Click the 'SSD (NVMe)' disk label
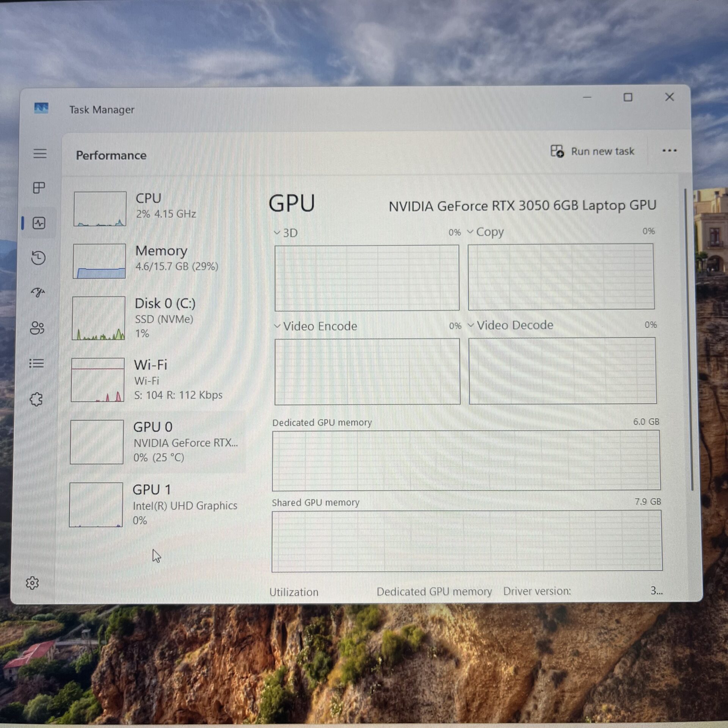Image resolution: width=728 pixels, height=728 pixels. [x=164, y=319]
